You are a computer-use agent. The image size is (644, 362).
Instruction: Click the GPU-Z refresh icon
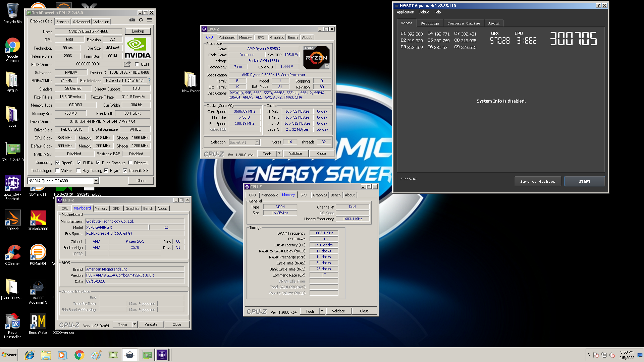click(141, 20)
